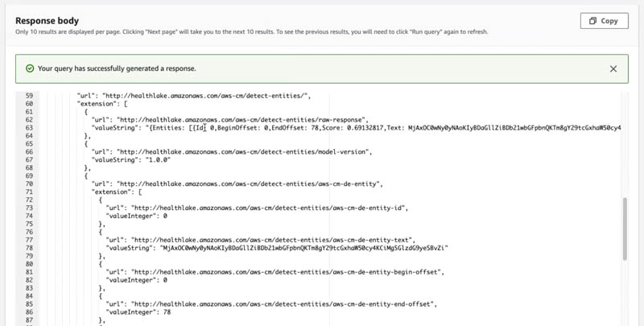Click the results-per-page description text
The image size is (644, 326).
tap(251, 31)
